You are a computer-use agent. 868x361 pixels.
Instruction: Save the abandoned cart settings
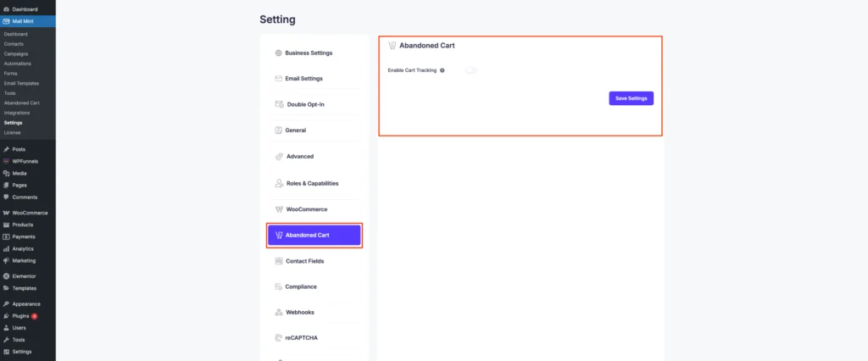631,98
